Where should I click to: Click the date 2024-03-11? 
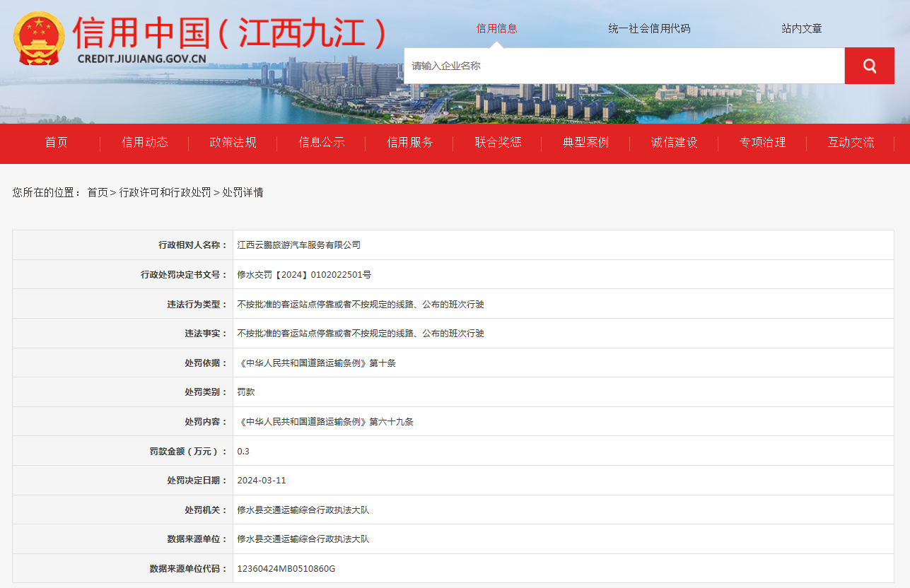262,481
